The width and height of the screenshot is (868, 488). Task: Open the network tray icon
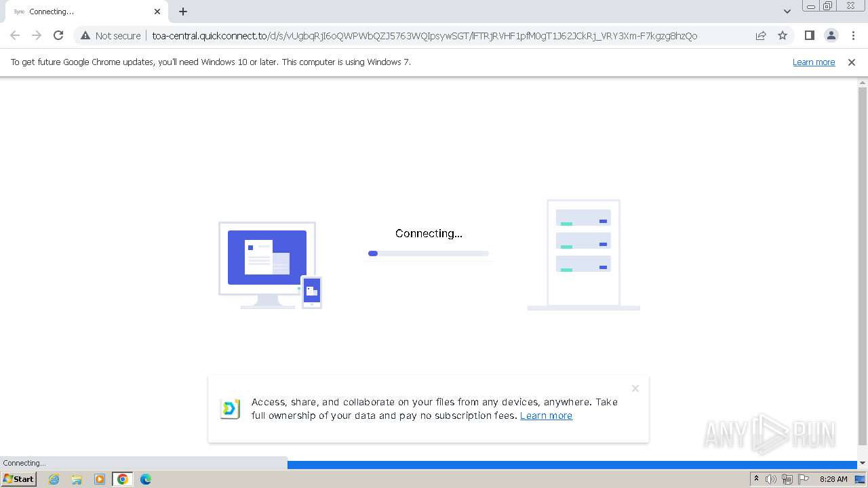[787, 479]
